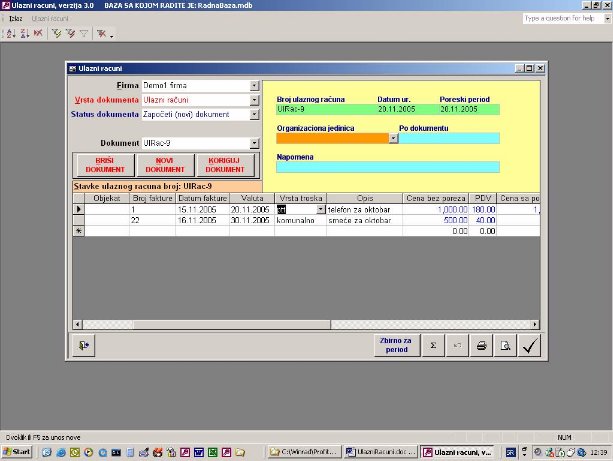Open the Organizaciona jedinica dropdown arrow
613x461 pixels.
pyautogui.click(x=393, y=138)
